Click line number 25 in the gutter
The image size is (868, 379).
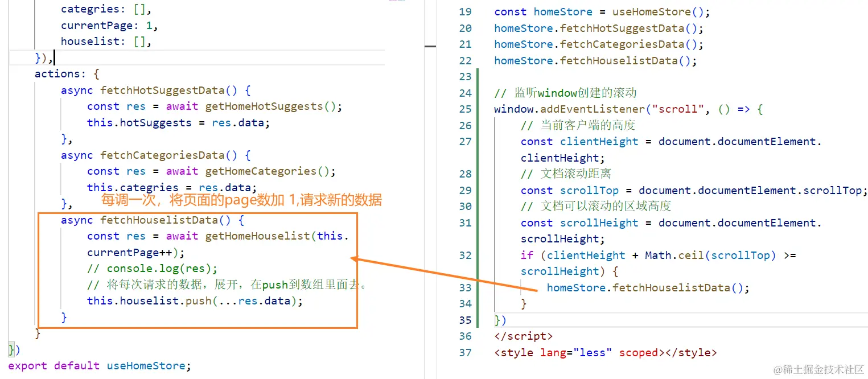[x=465, y=109]
